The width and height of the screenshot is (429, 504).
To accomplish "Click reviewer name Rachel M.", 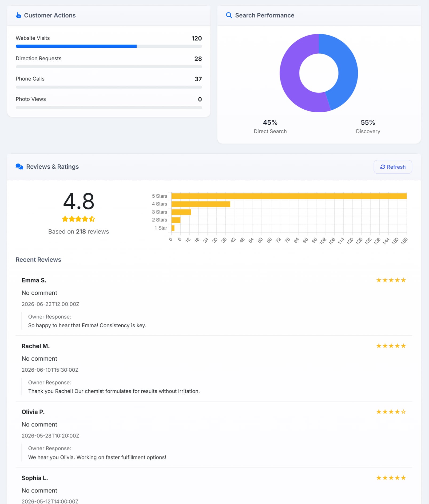I will (x=35, y=346).
